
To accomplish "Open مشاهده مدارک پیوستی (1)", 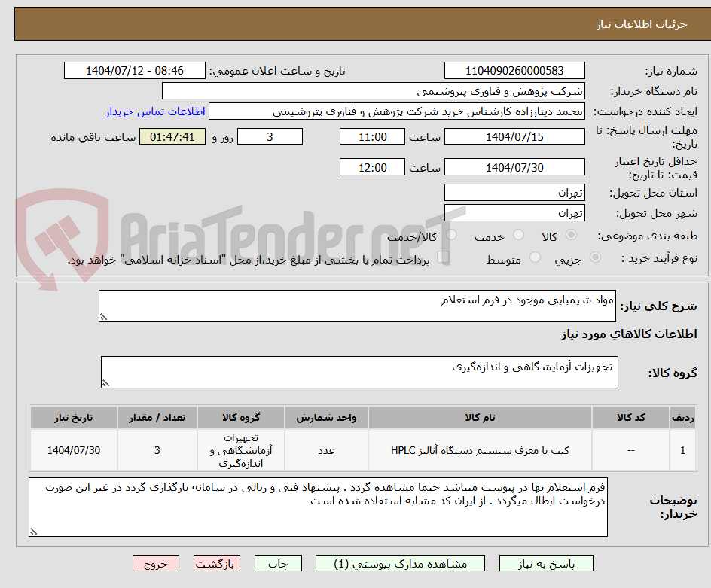I will tap(397, 562).
